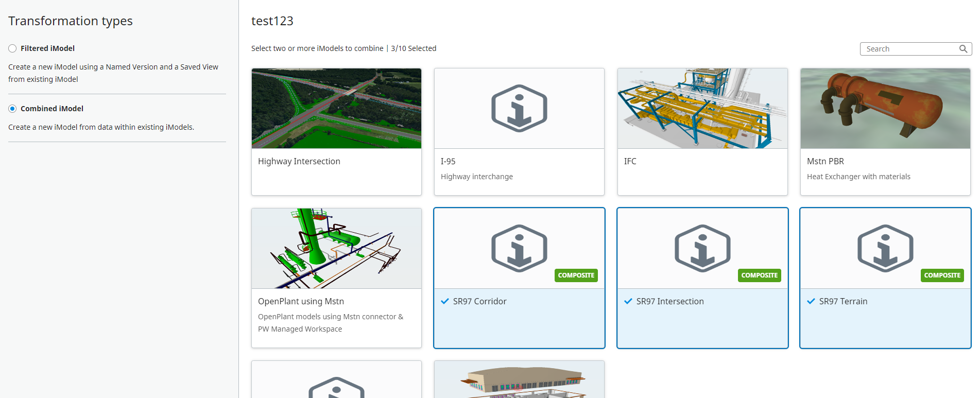Viewport: 980px width, 398px height.
Task: Click the I-95 placeholder iModel icon
Action: (519, 109)
